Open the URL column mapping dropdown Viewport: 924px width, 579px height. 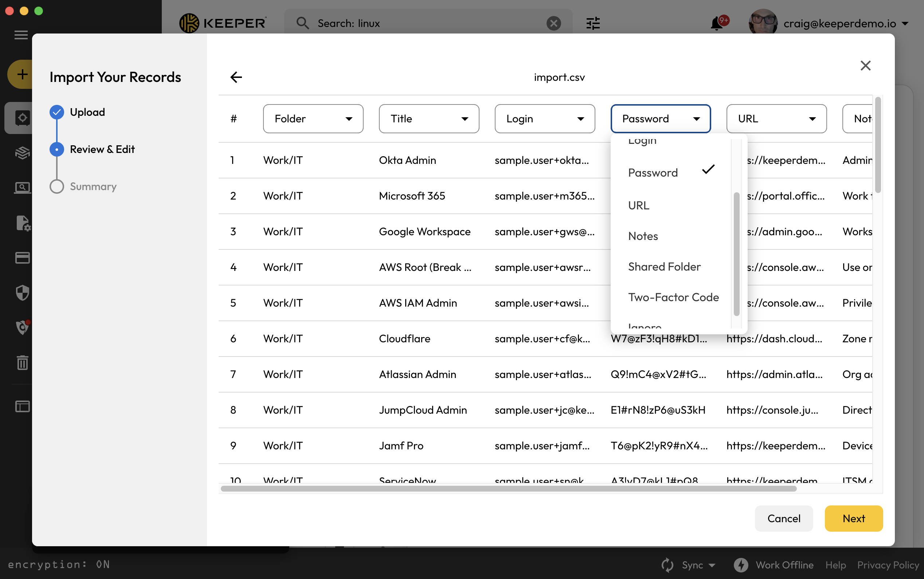(x=776, y=119)
